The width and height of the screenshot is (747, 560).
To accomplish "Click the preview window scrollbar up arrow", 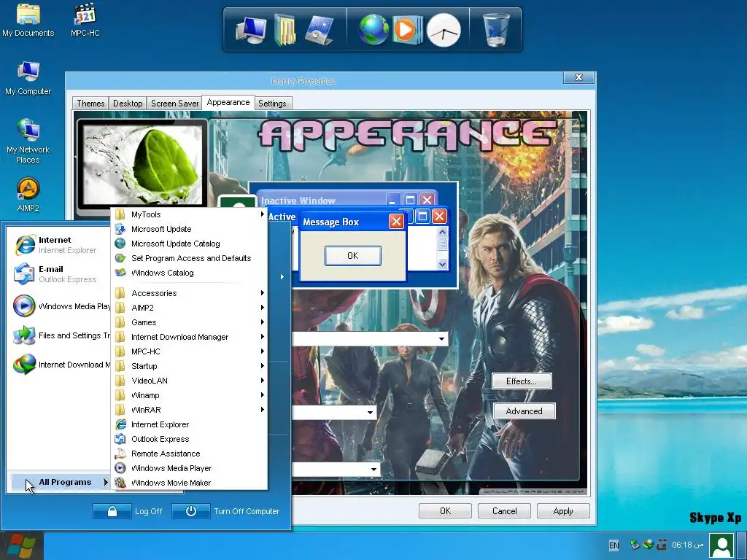I will coord(442,233).
